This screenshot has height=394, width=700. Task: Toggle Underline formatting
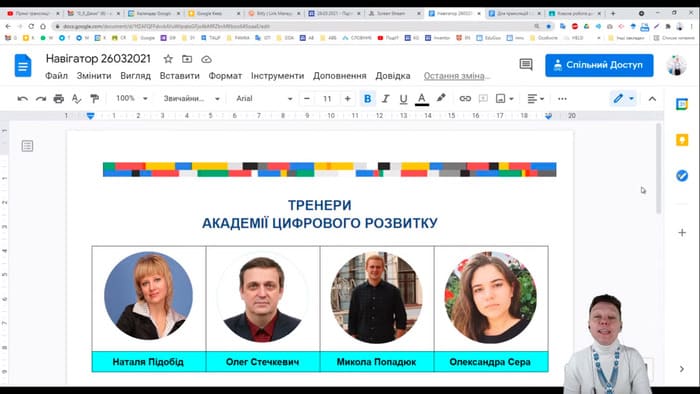403,99
